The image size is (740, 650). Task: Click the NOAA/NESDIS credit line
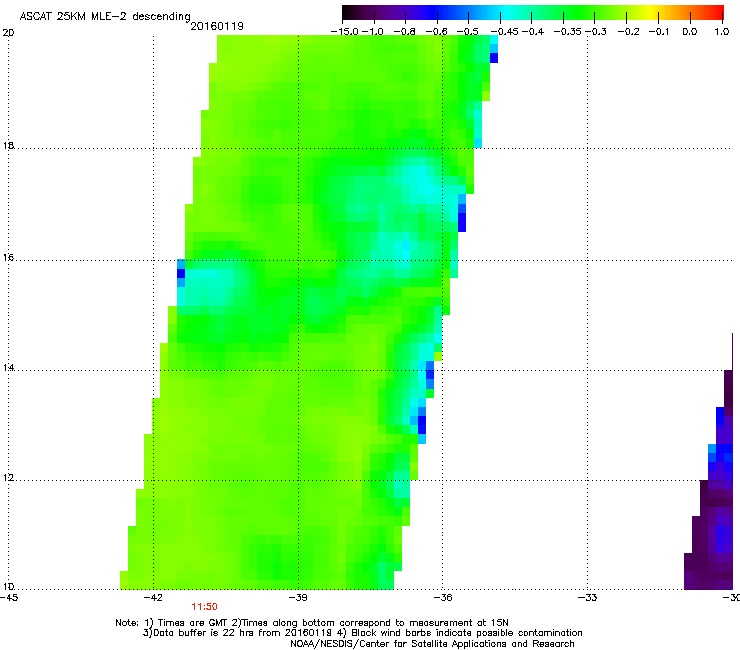click(x=432, y=644)
